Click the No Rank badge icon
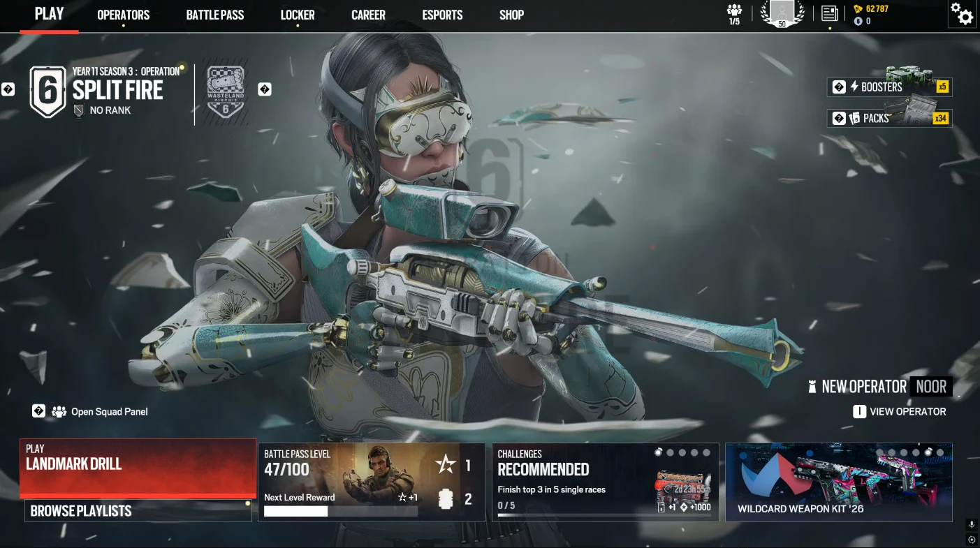 click(x=79, y=110)
